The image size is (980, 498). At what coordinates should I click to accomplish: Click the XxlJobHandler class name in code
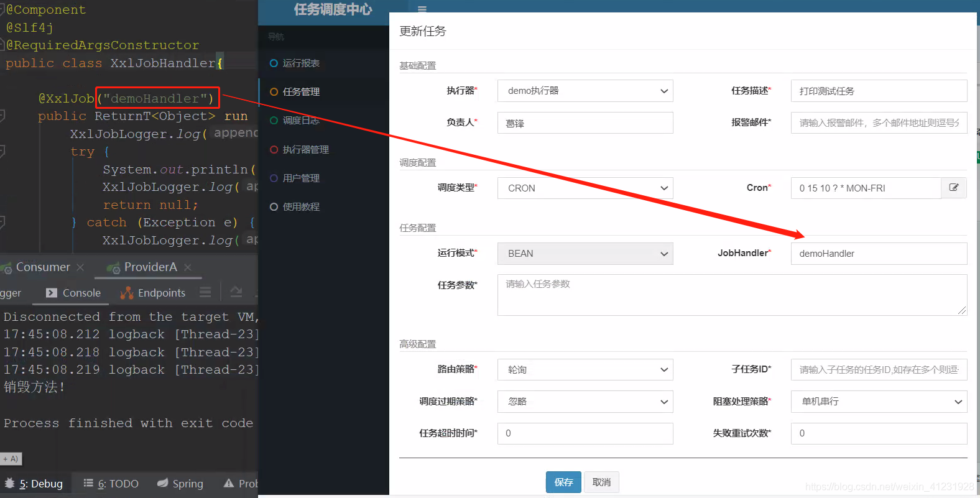tap(163, 63)
